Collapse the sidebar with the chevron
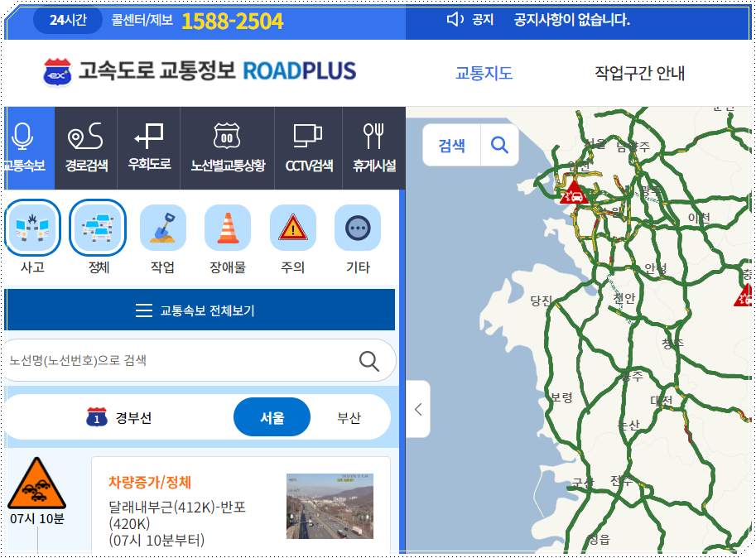This screenshot has height=558, width=756. coord(417,409)
